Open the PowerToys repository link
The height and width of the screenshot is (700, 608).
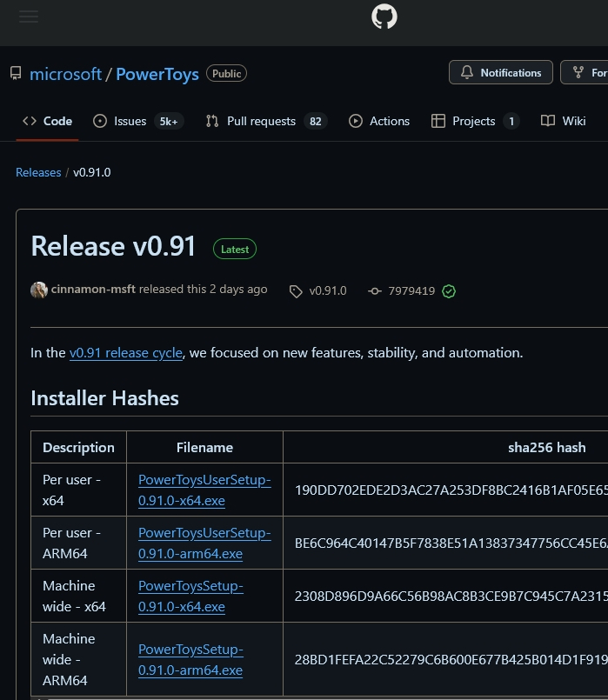click(157, 74)
